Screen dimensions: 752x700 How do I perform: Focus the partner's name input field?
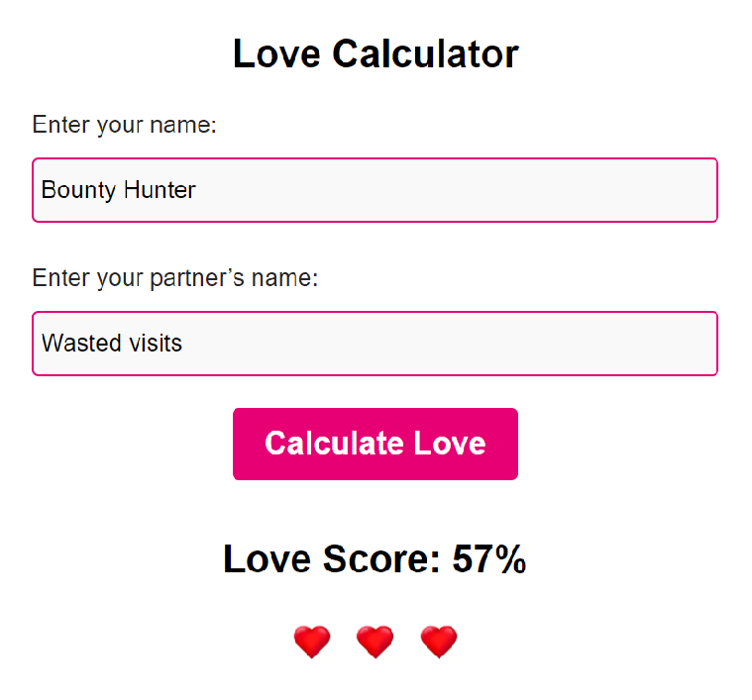pyautogui.click(x=375, y=344)
